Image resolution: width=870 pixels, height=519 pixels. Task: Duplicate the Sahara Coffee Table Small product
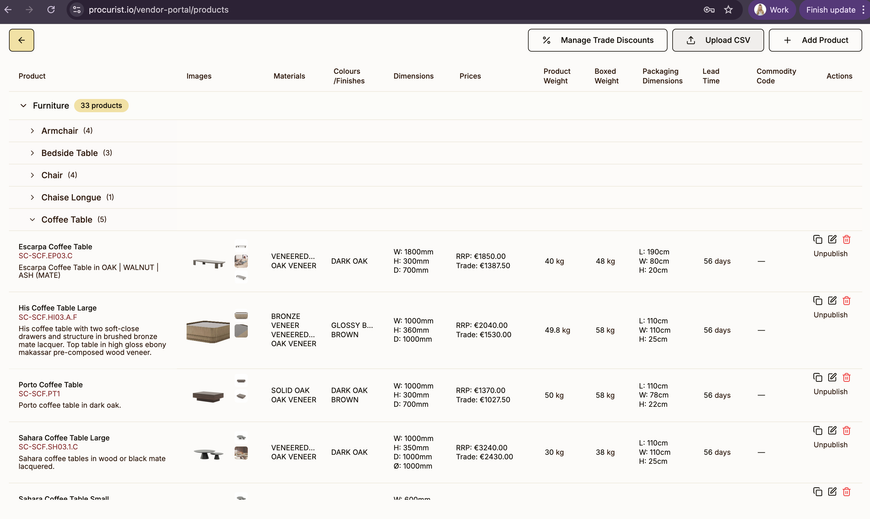pos(817,491)
